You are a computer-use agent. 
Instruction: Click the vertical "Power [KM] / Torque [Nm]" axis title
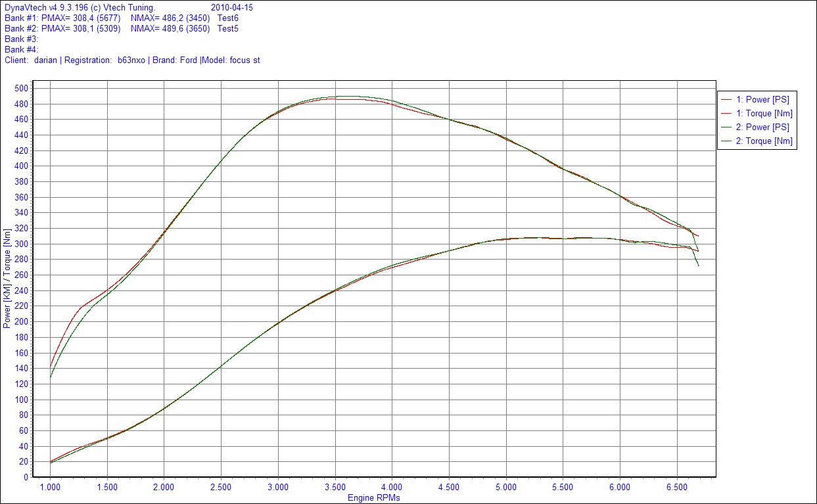(7, 283)
